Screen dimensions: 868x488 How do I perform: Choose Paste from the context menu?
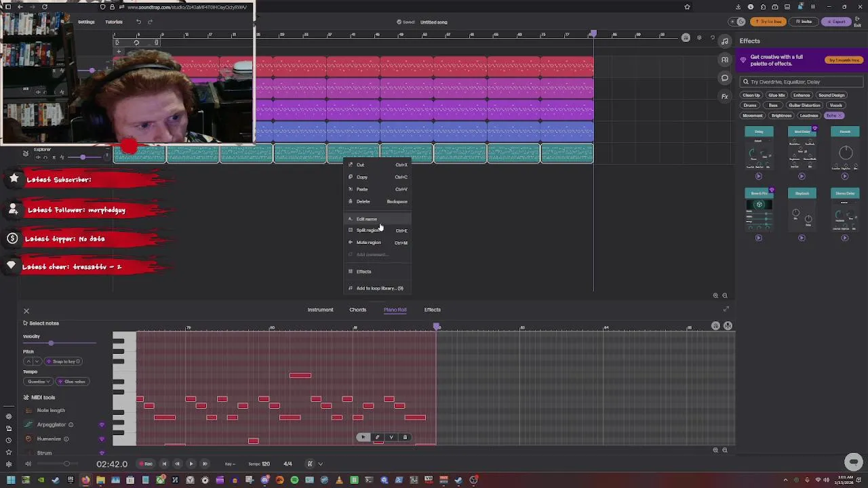pyautogui.click(x=378, y=189)
